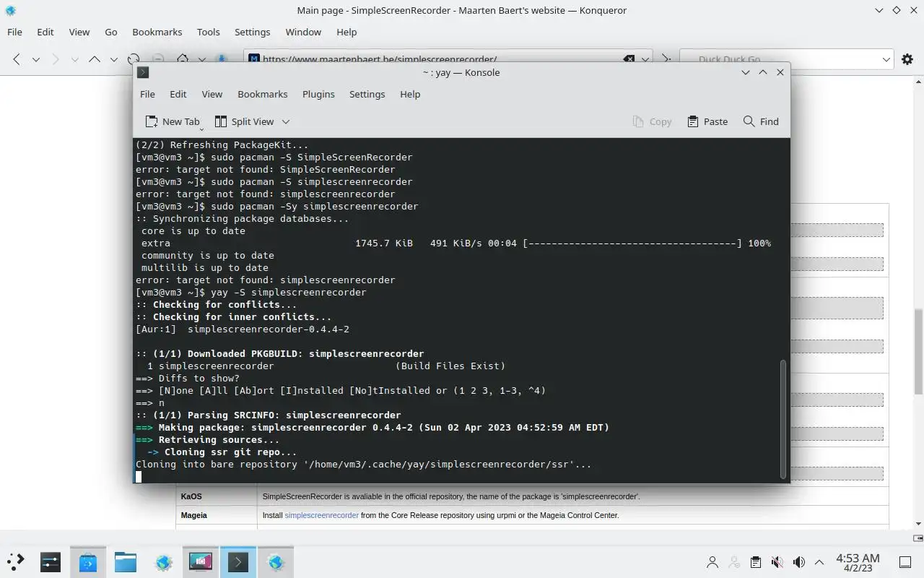
Task: Open Konsole Settings menu
Action: point(367,94)
